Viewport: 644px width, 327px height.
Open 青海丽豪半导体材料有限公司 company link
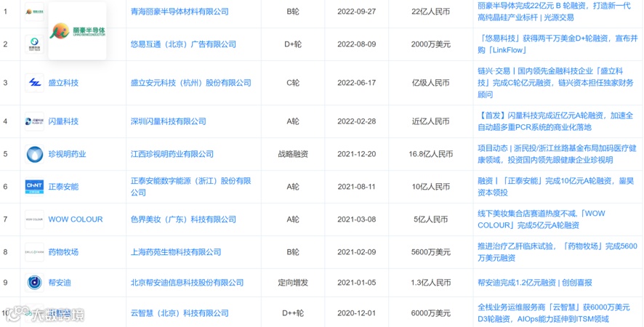pyautogui.click(x=180, y=12)
